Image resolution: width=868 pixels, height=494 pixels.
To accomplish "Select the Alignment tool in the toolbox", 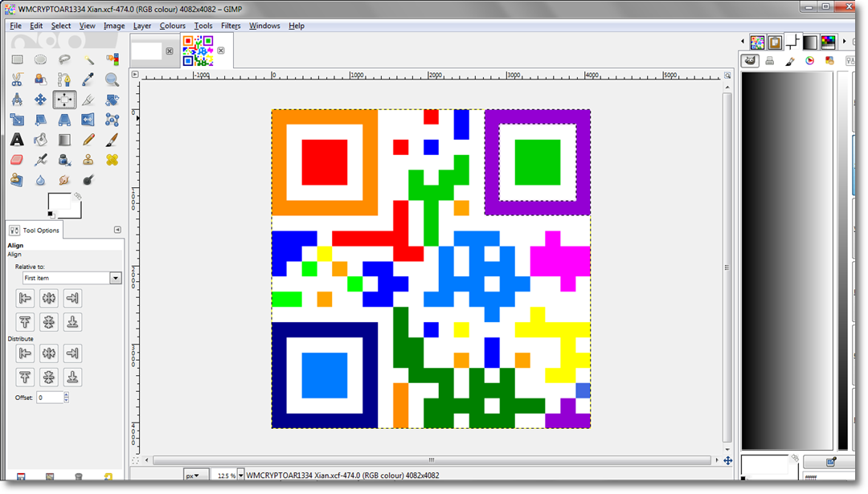I will [x=64, y=100].
